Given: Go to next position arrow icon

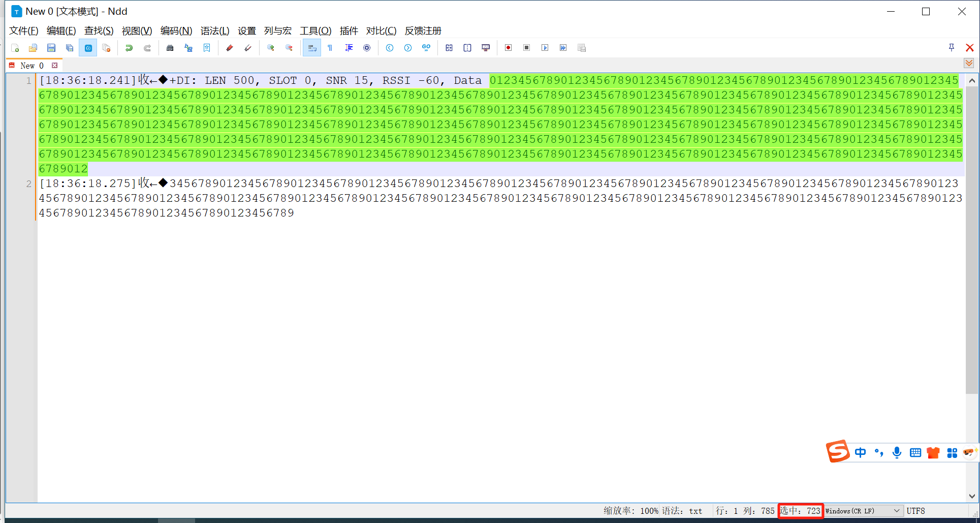Looking at the screenshot, I should 408,48.
